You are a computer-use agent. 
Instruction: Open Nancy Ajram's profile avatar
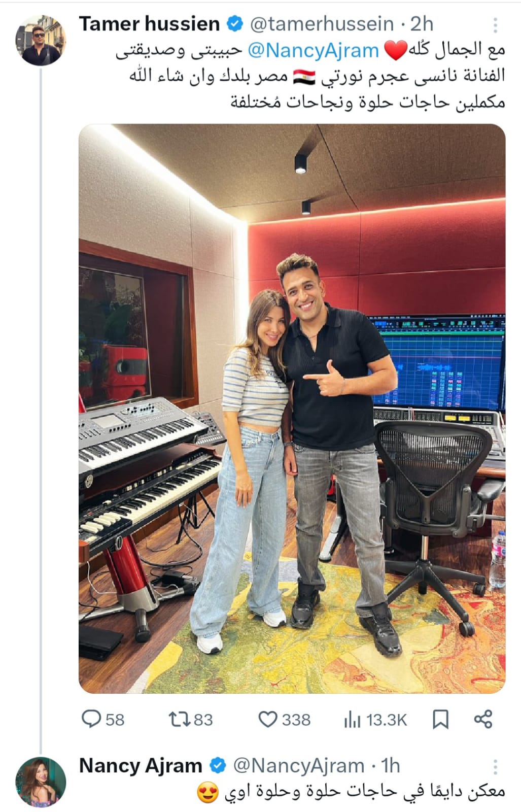[41, 782]
